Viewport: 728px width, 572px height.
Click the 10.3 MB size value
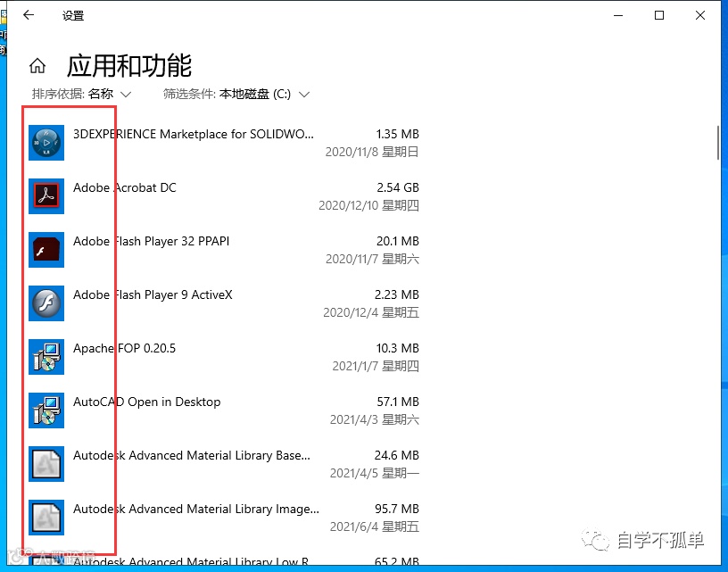(397, 348)
